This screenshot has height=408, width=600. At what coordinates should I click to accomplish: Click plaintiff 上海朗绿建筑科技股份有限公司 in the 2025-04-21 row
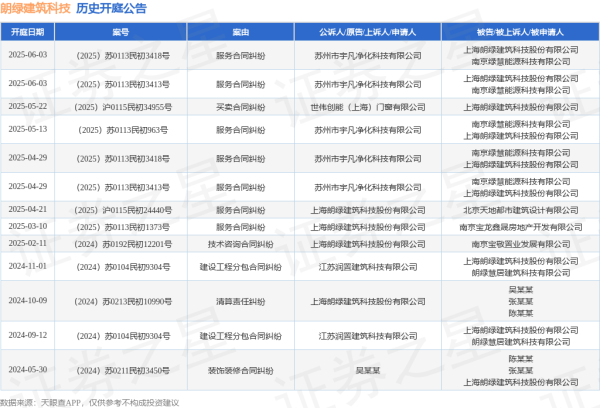point(368,210)
